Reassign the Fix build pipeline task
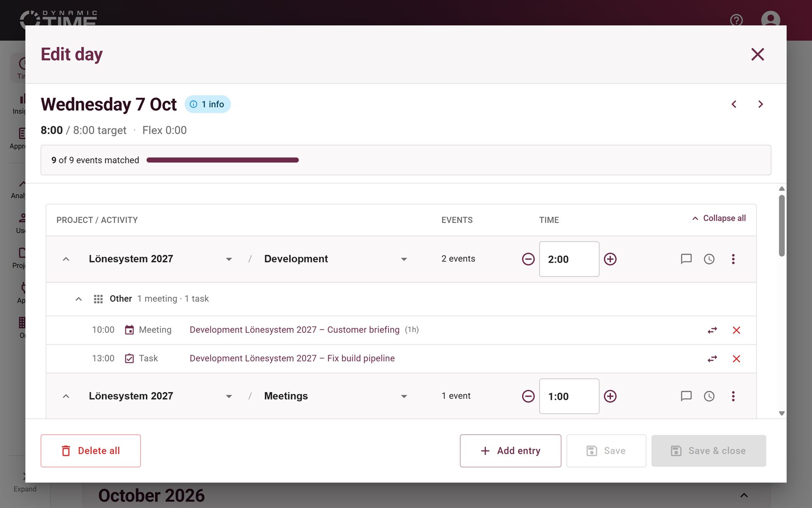The height and width of the screenshot is (508, 812). [712, 359]
